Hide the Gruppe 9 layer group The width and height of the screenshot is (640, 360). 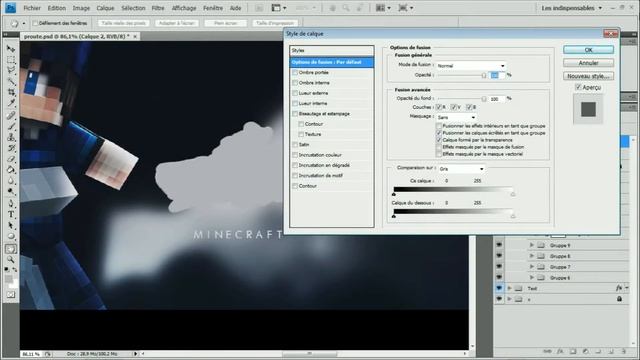(499, 245)
